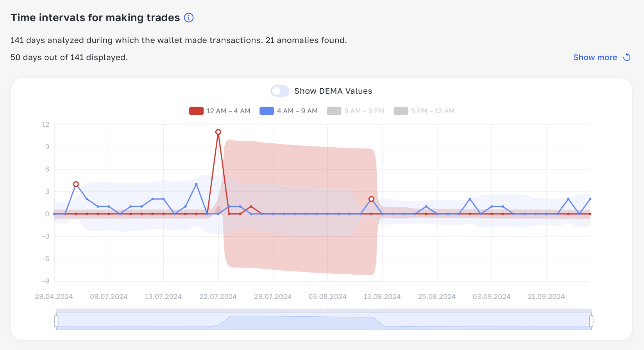Click the 21.09.2024 x-axis label
This screenshot has width=644, height=350.
tap(546, 296)
